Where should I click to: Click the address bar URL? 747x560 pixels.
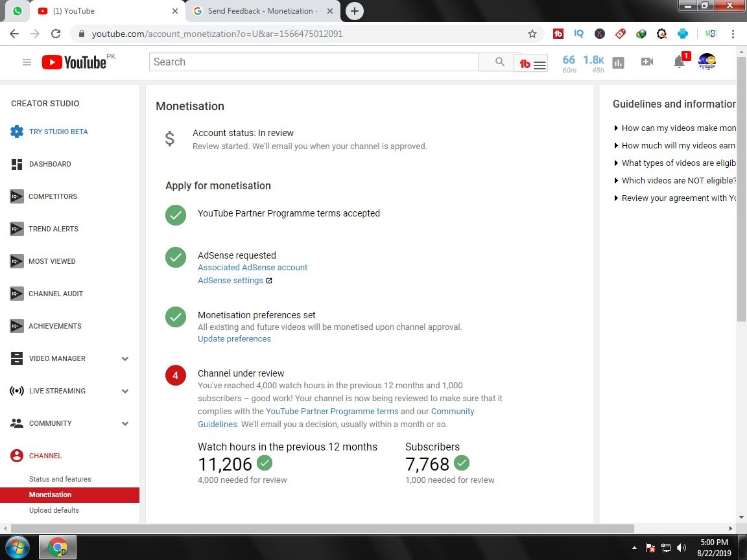(217, 34)
